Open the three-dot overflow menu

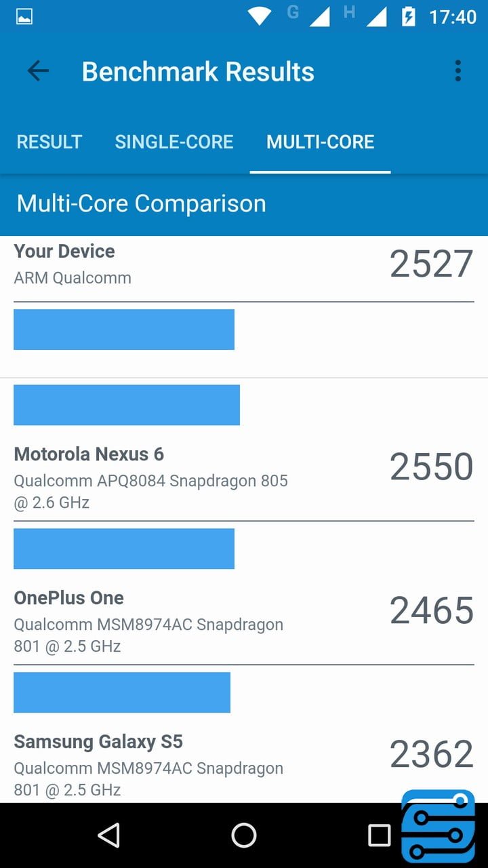[458, 71]
